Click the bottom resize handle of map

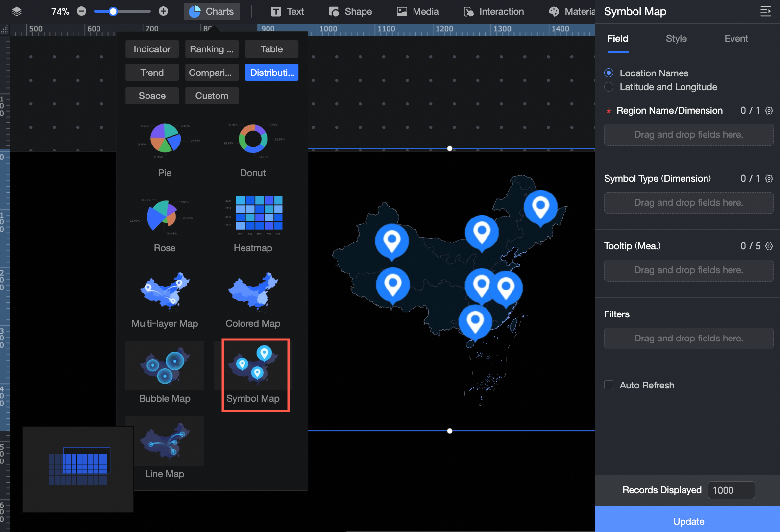(450, 431)
